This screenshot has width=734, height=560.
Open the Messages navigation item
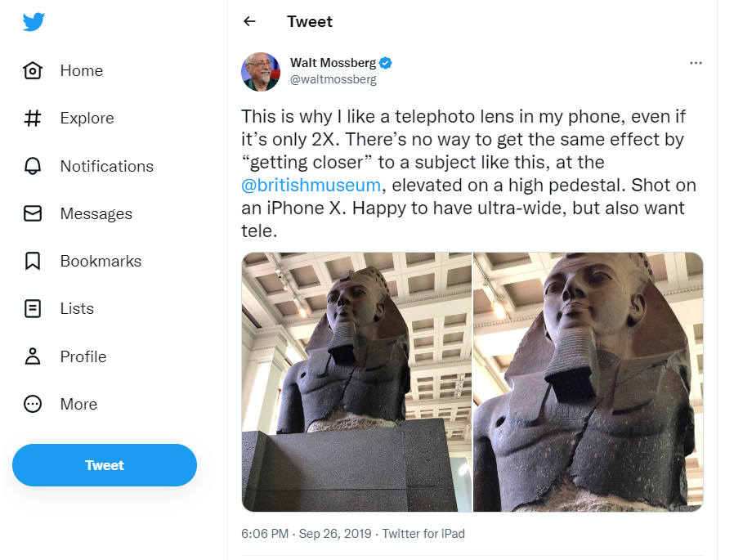96,213
